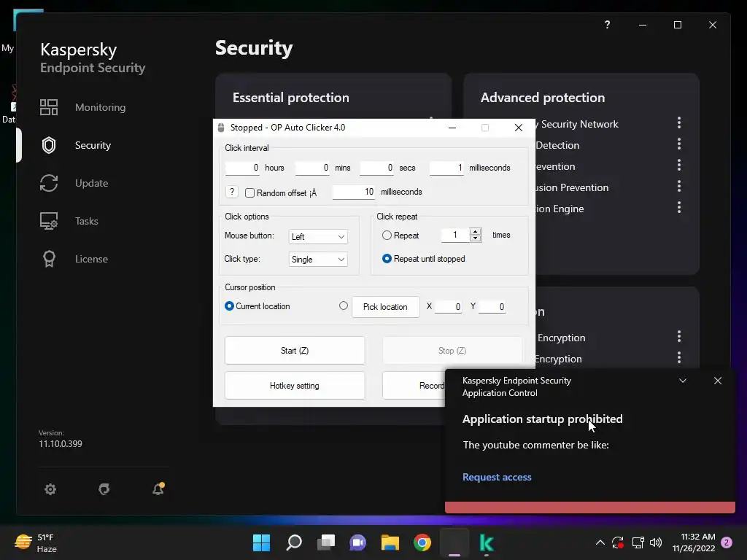Open the Update section
This screenshot has height=560, width=747.
(91, 183)
